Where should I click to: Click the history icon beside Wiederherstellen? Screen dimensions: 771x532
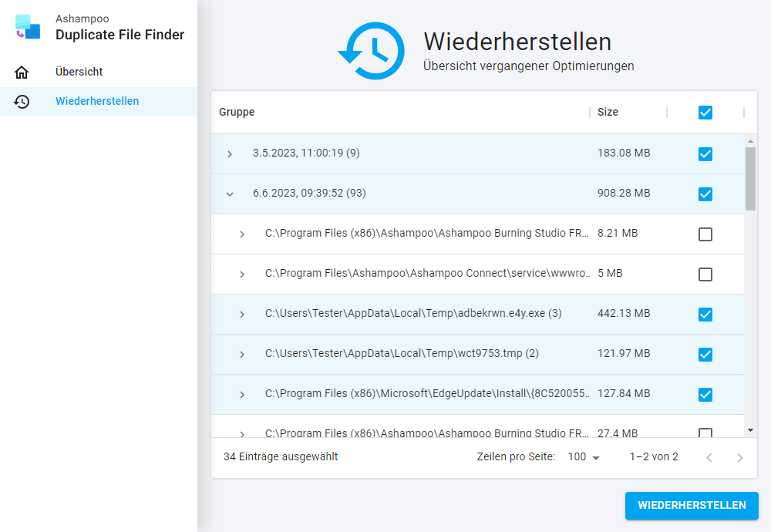[x=22, y=102]
